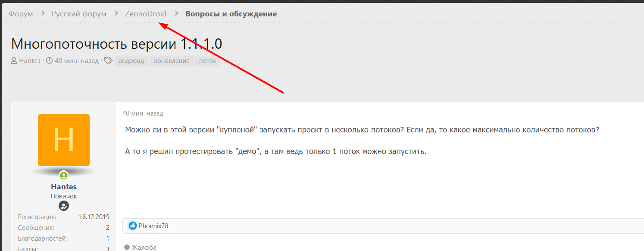Open Hantes username in the profile sidebar
Viewport: 644px width, 251px height.
[64, 187]
